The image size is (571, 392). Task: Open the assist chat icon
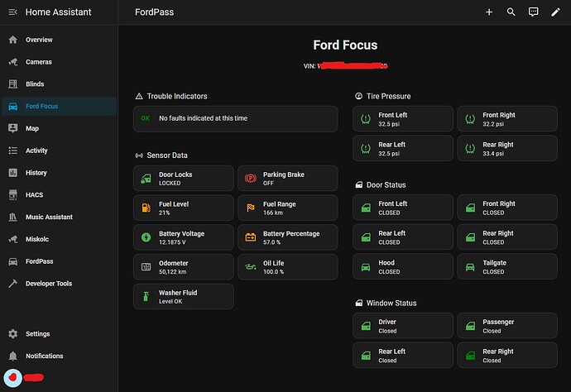[x=534, y=12]
